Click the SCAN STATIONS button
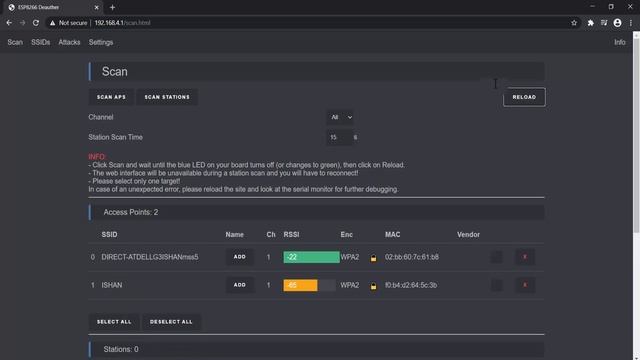 [167, 97]
